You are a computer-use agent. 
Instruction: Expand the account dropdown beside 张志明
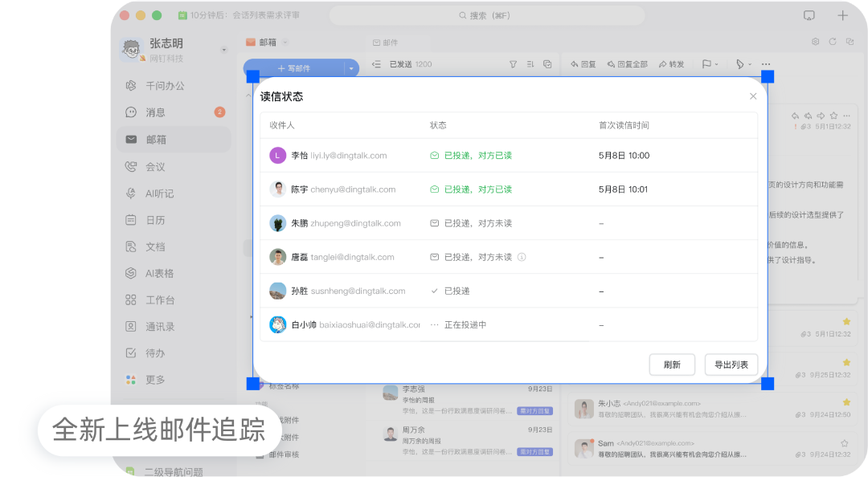point(224,50)
